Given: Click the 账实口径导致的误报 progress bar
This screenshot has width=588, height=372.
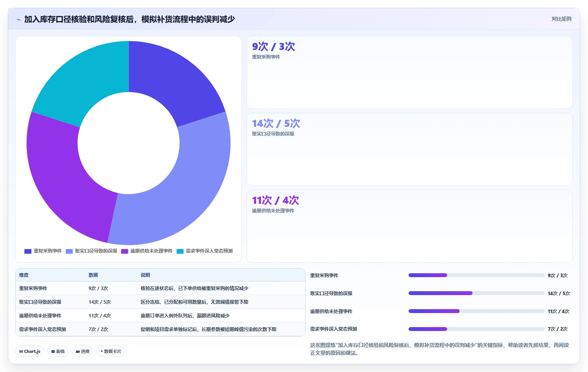Looking at the screenshot, I should (x=476, y=293).
